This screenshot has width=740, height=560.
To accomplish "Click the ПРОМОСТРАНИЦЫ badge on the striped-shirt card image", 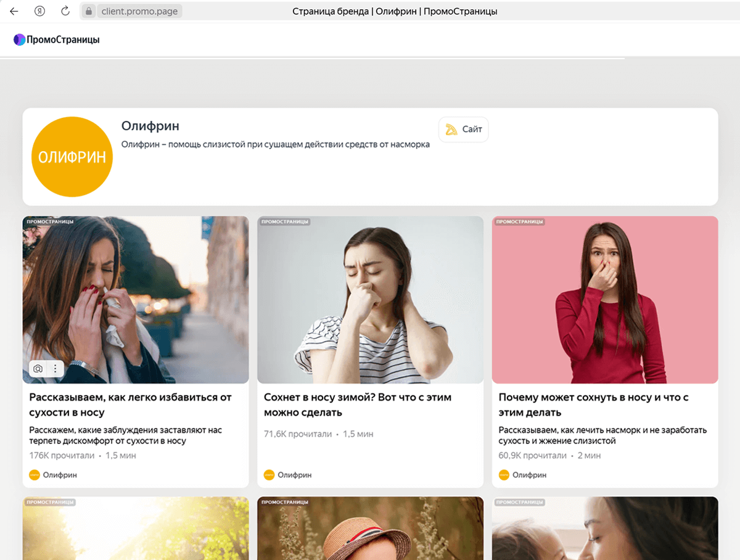I will pos(284,221).
